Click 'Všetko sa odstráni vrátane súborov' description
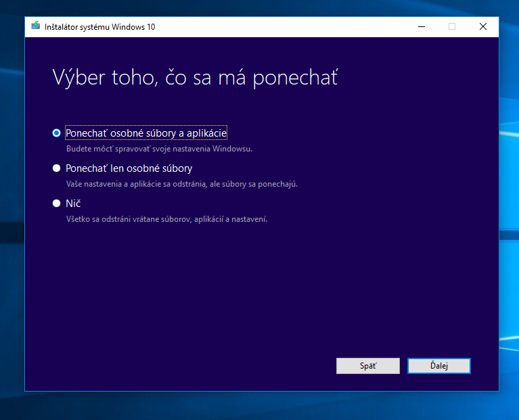 (x=166, y=219)
